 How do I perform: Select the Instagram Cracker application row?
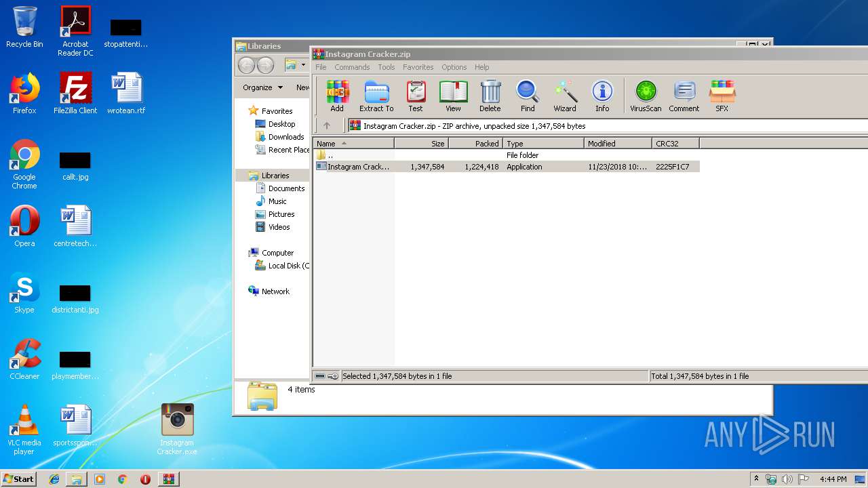(x=507, y=167)
